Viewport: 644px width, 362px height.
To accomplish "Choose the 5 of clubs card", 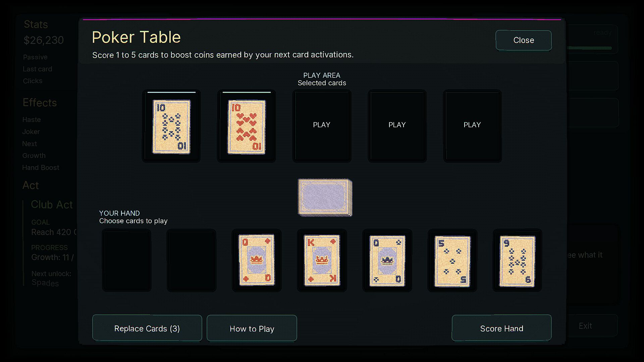I will [x=452, y=261].
